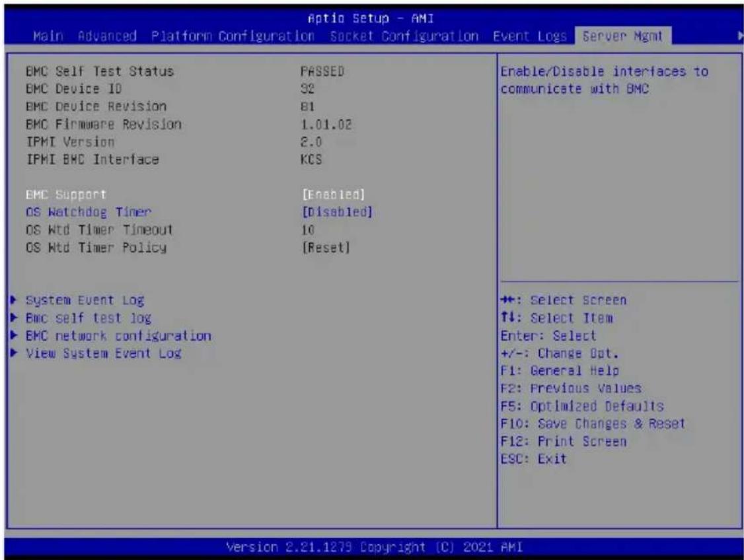The image size is (744, 560).
Task: Click the F2: Previous Values hint
Action: [x=571, y=389]
